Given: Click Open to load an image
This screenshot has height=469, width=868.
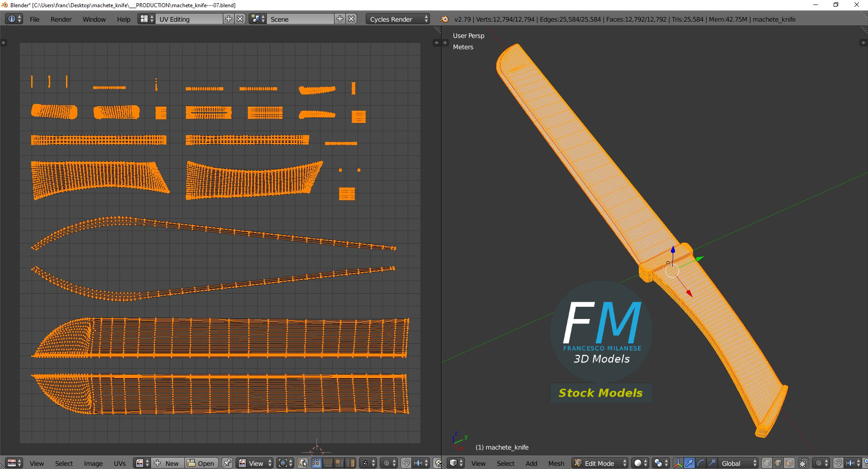Looking at the screenshot, I should point(202,463).
